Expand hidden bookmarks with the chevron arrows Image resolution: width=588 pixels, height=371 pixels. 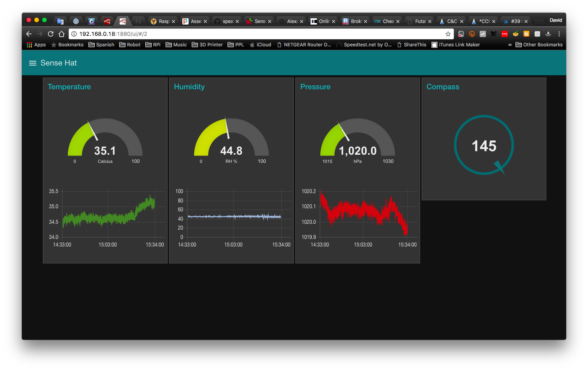tap(510, 44)
